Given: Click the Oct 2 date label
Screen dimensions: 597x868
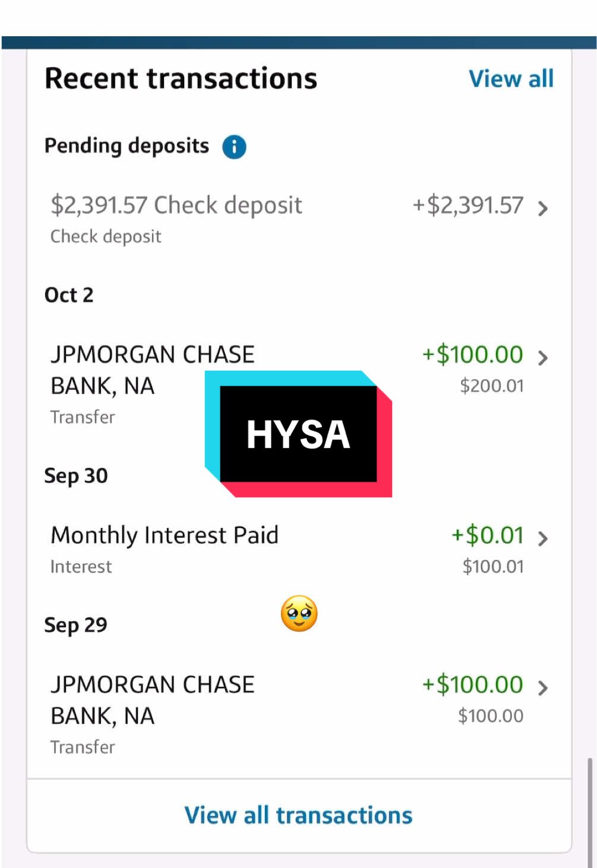Looking at the screenshot, I should [x=69, y=295].
